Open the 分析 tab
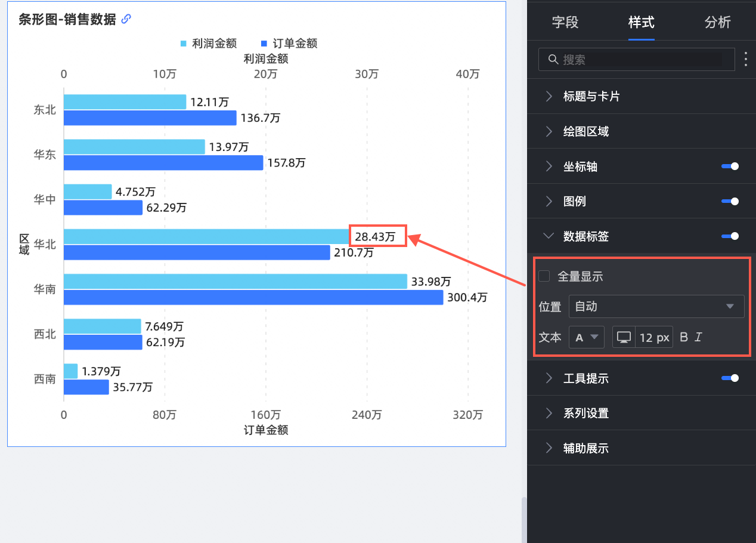 [x=717, y=23]
